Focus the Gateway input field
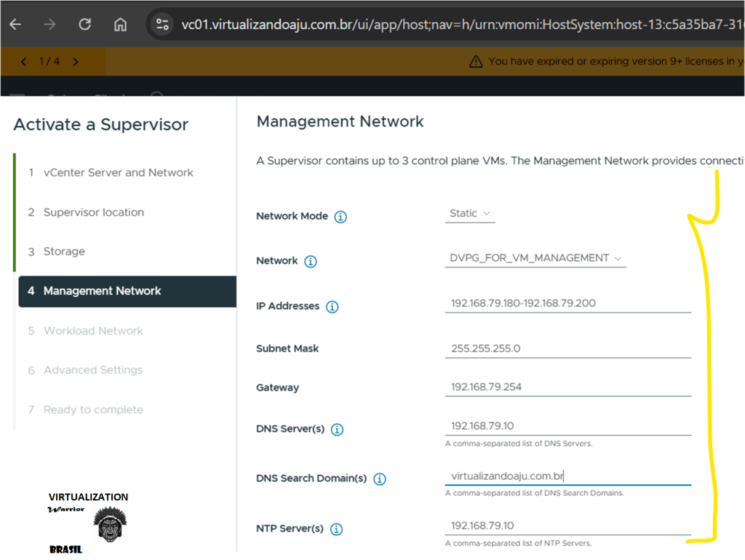Screen dimensions: 745x560 coord(567,387)
